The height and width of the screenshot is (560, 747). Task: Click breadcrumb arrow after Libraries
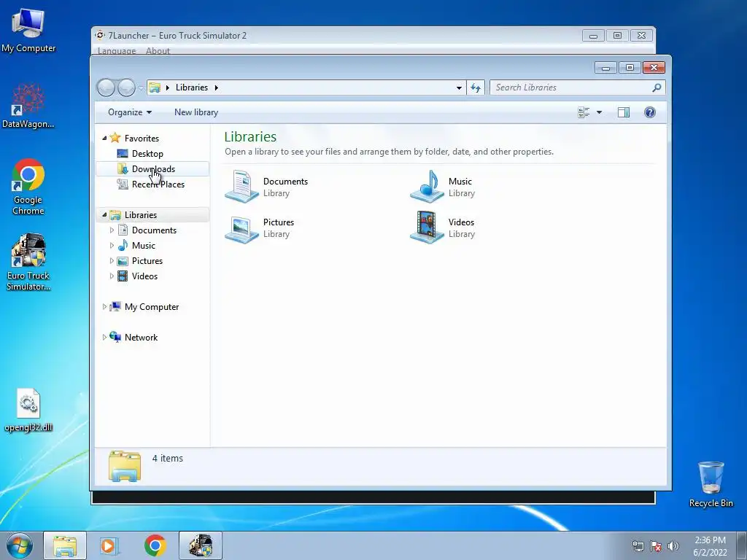tap(216, 87)
